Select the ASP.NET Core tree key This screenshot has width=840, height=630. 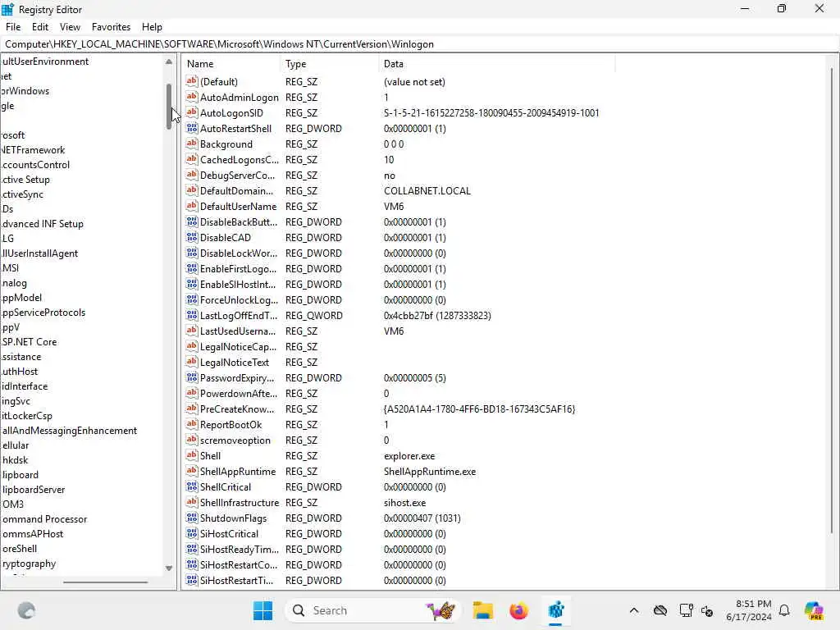[x=30, y=342]
